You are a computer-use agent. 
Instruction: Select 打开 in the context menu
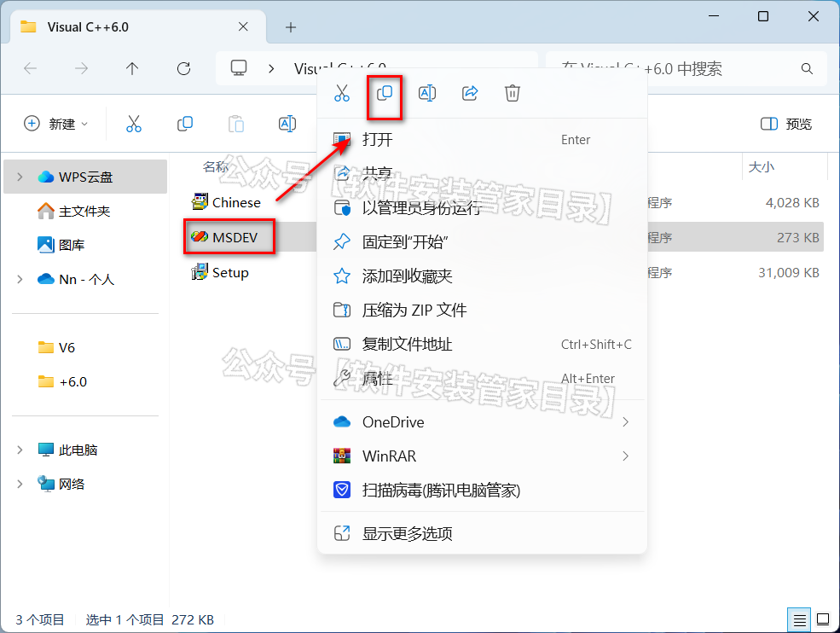(x=482, y=140)
